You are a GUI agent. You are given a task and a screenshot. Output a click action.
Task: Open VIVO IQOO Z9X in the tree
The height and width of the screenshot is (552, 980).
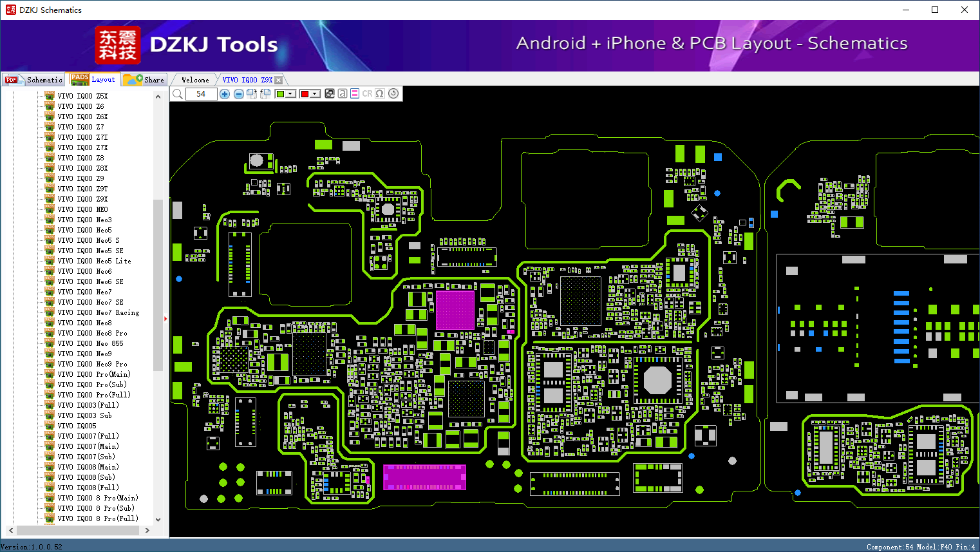pyautogui.click(x=83, y=199)
